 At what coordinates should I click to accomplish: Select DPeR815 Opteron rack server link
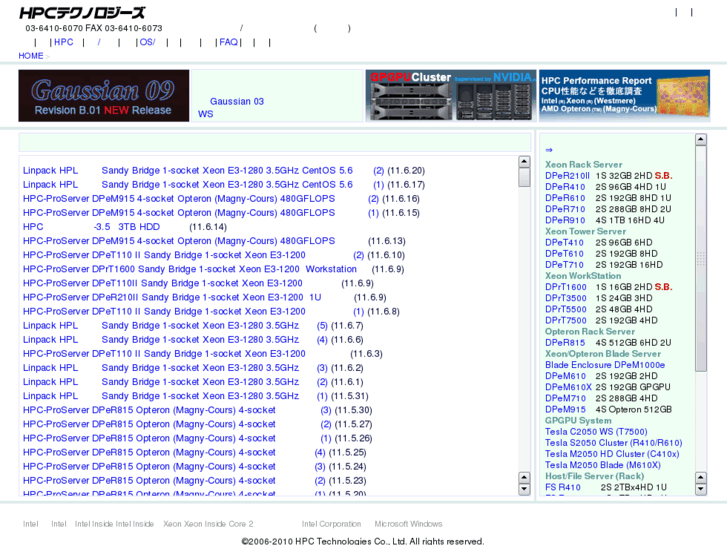[565, 343]
